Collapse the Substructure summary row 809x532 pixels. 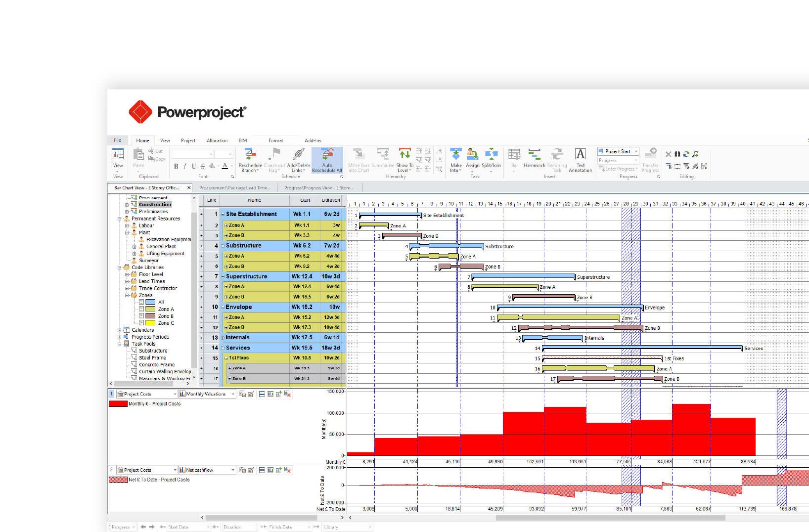223,246
